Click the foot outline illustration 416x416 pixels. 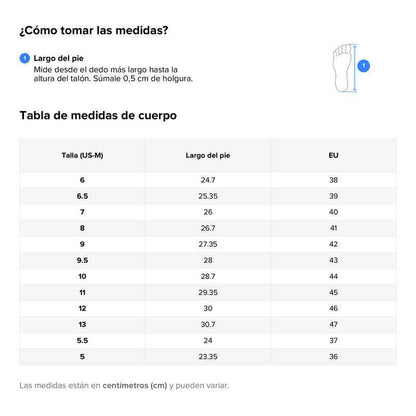point(342,68)
